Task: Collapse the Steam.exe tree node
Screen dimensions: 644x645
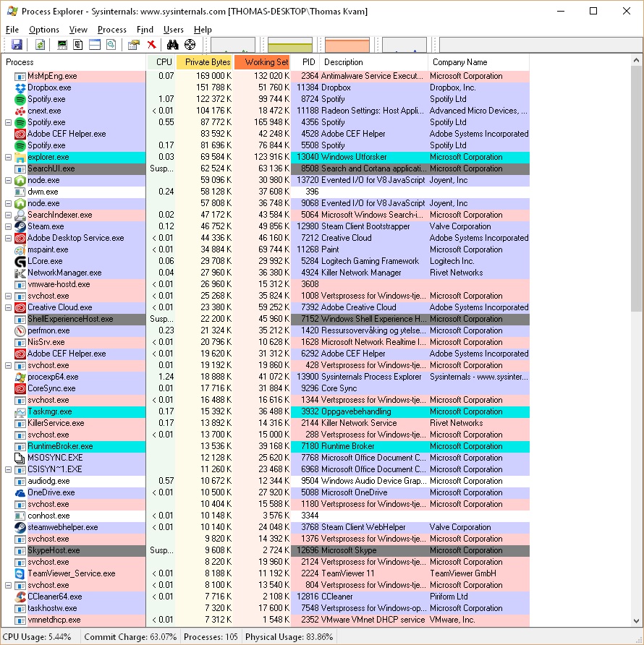Action: (8, 226)
